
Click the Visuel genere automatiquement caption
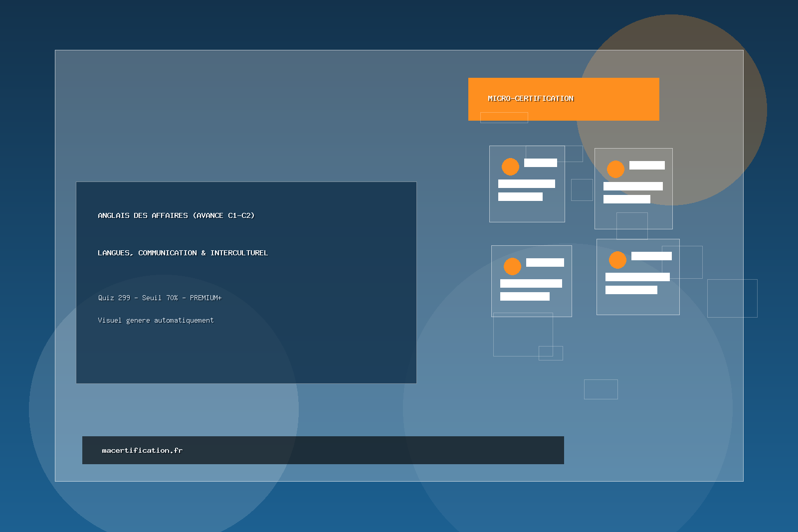coord(156,320)
